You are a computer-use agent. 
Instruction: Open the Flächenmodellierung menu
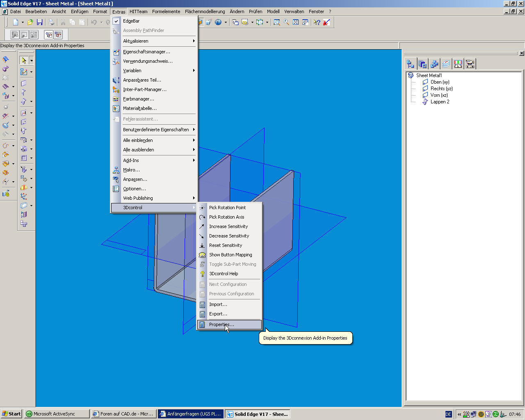205,11
